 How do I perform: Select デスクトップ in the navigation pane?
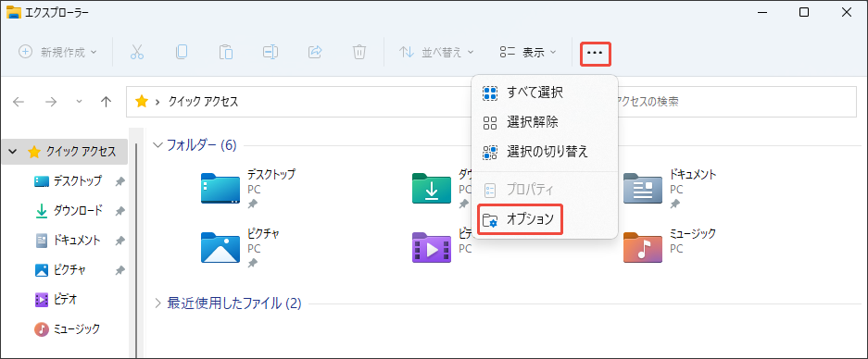click(x=77, y=180)
